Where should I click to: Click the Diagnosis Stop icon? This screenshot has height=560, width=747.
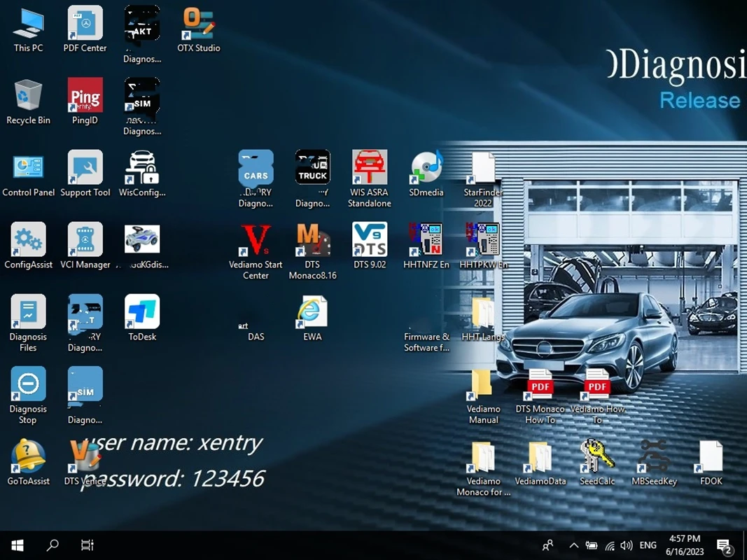[28, 385]
